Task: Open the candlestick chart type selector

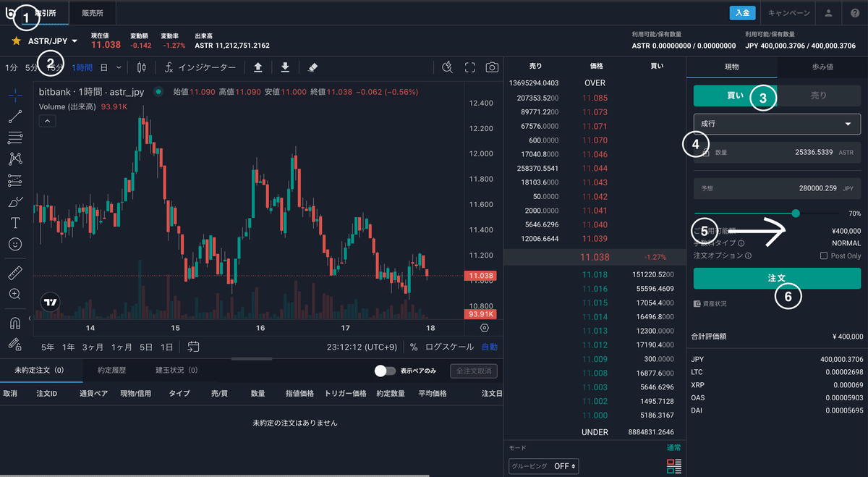Action: coord(141,67)
